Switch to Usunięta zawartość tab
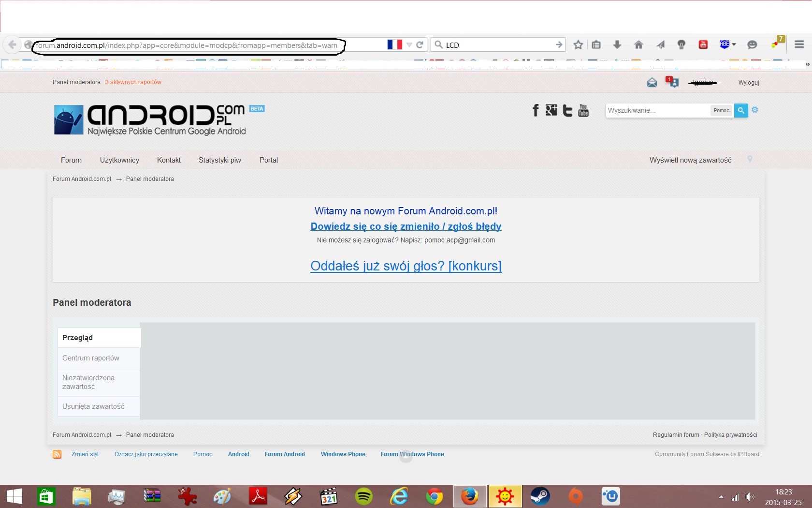 tap(93, 406)
